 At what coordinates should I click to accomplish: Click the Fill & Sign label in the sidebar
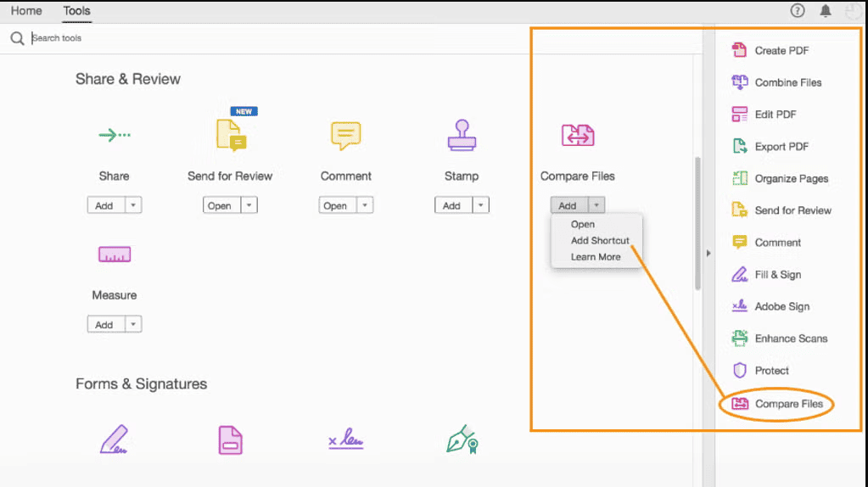coord(778,275)
